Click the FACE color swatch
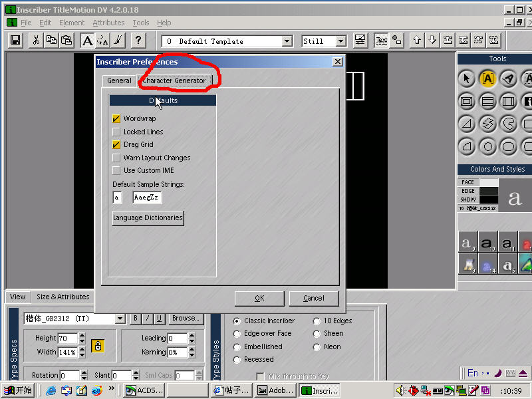 point(489,182)
